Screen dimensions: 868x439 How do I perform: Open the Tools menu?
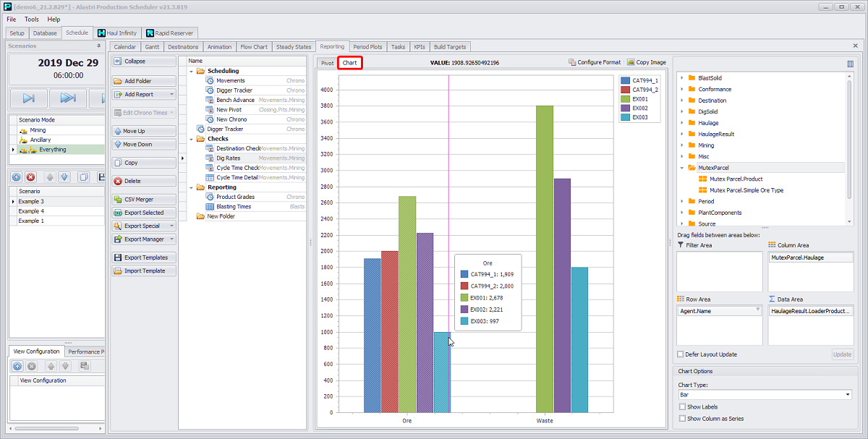pos(32,20)
